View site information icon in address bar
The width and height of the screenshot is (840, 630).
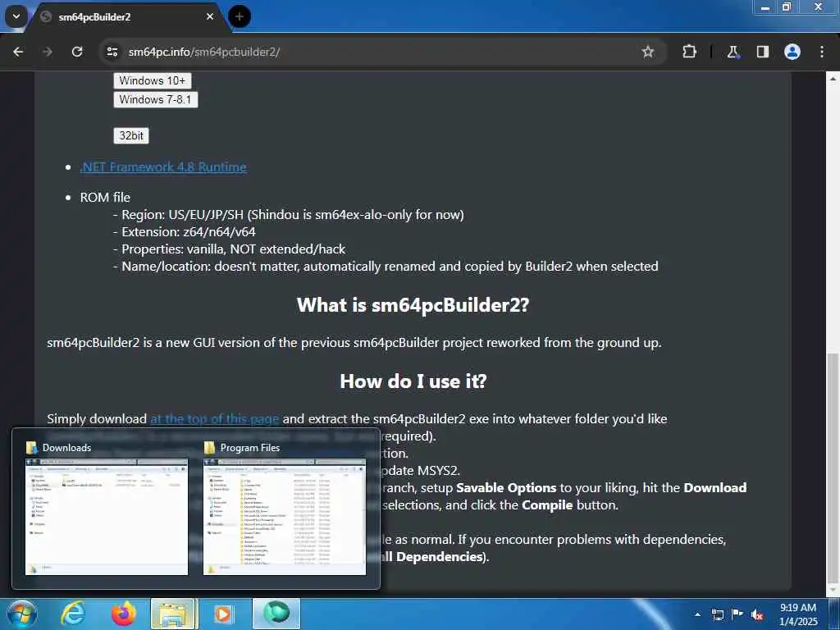click(x=112, y=52)
